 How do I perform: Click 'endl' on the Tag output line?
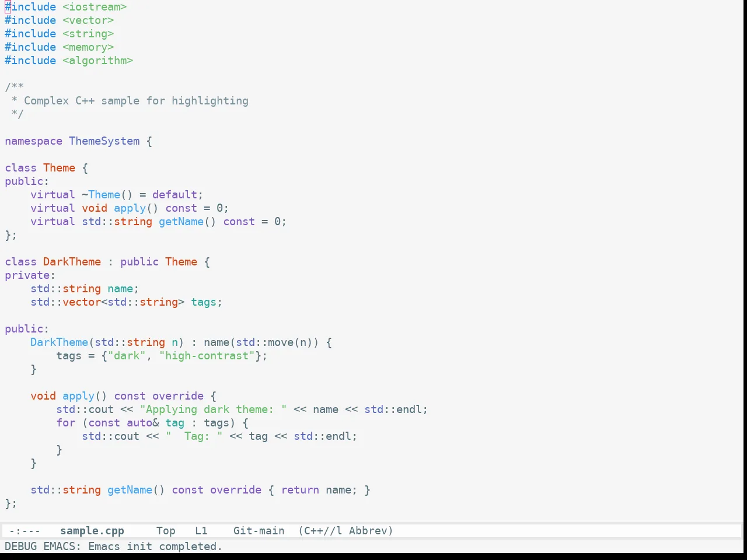pyautogui.click(x=338, y=436)
